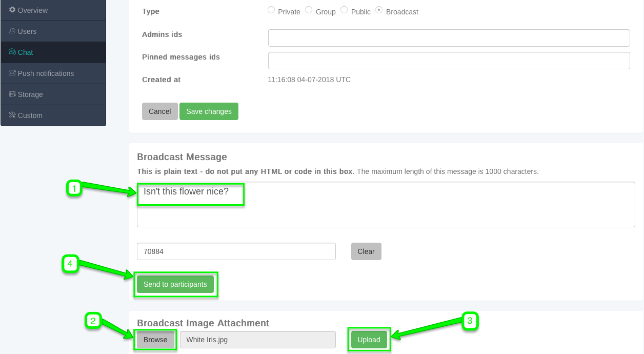This screenshot has height=354, width=644.
Task: Click the Storage icon in sidebar
Action: click(x=12, y=94)
